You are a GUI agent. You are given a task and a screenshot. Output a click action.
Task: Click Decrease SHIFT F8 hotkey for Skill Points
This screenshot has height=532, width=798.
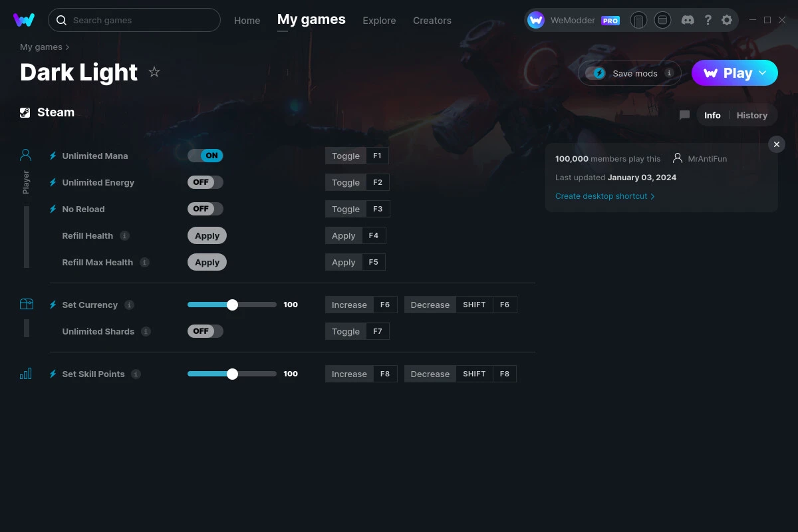(460, 374)
